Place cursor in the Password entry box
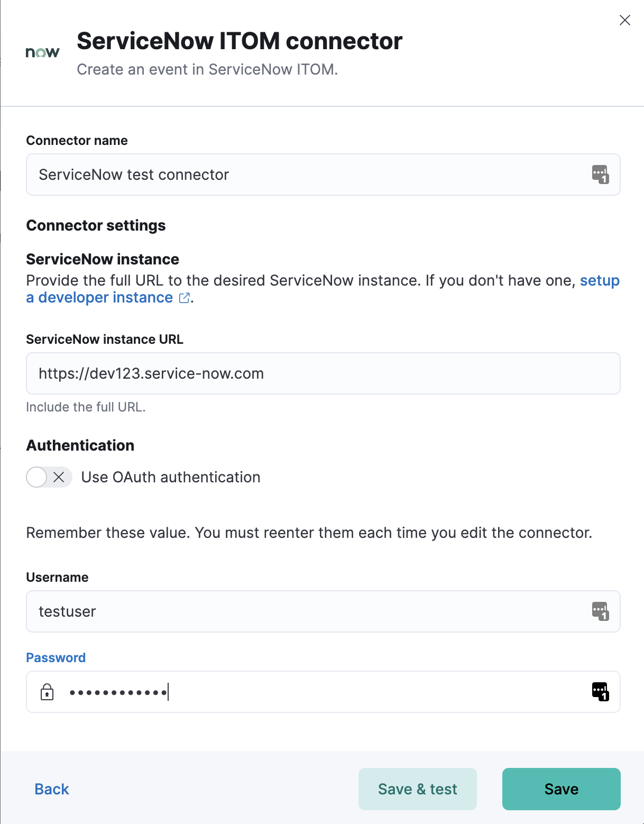 264,692
